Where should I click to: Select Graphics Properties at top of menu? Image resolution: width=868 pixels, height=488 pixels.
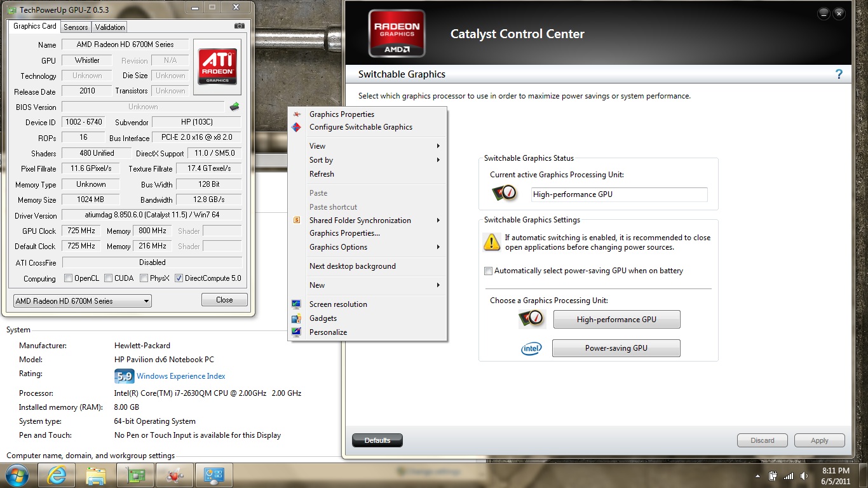pos(369,114)
